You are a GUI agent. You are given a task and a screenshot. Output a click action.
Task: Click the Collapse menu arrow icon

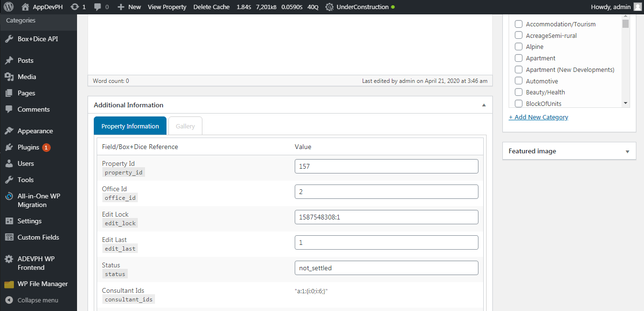tap(9, 300)
